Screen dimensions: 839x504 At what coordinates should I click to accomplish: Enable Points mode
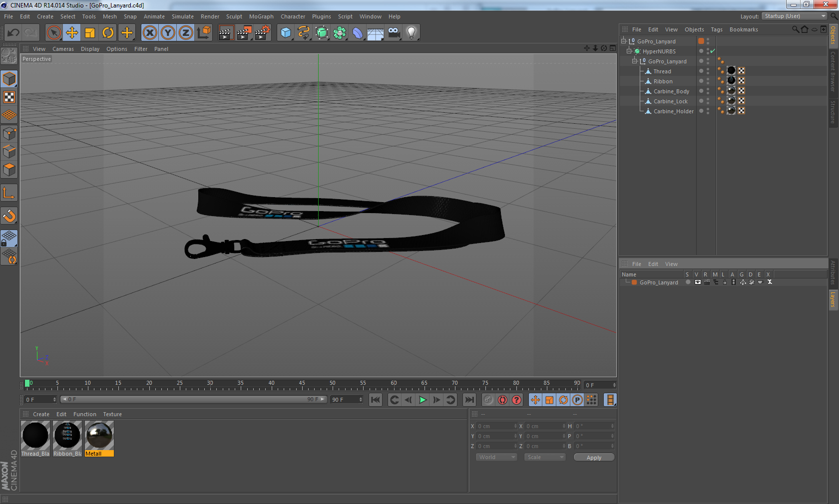point(9,134)
